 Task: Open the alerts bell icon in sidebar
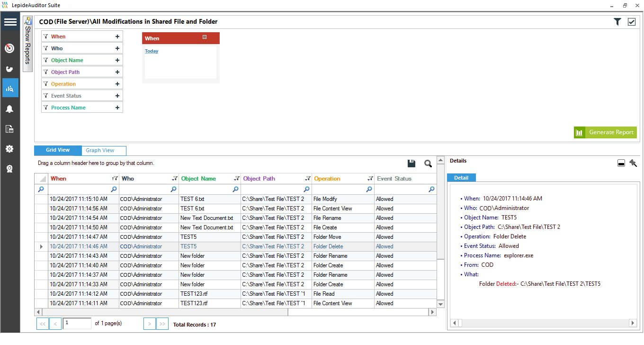pos(9,109)
